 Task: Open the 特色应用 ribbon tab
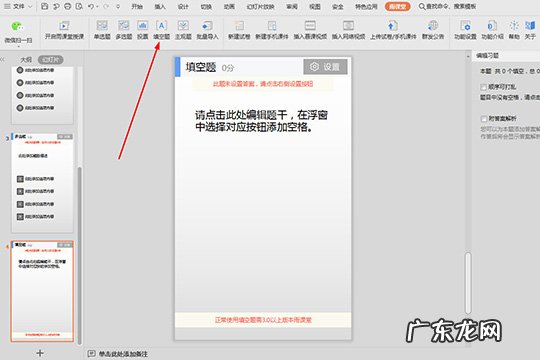(x=366, y=7)
